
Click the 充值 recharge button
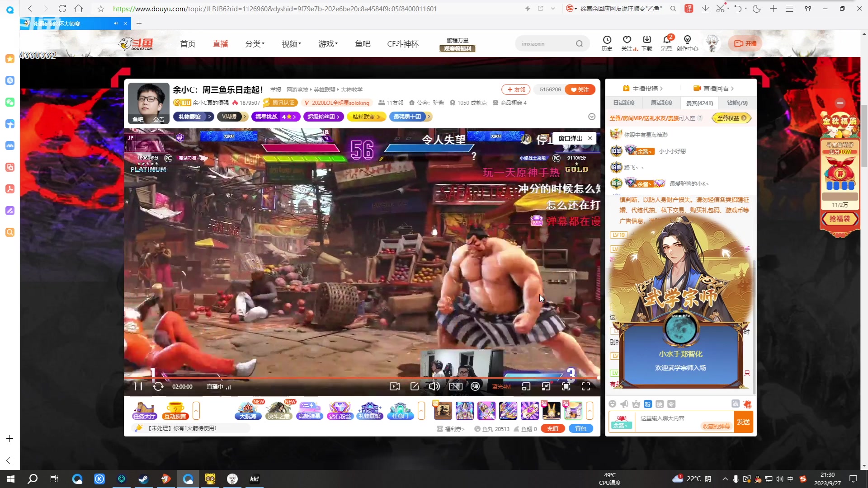tap(552, 429)
